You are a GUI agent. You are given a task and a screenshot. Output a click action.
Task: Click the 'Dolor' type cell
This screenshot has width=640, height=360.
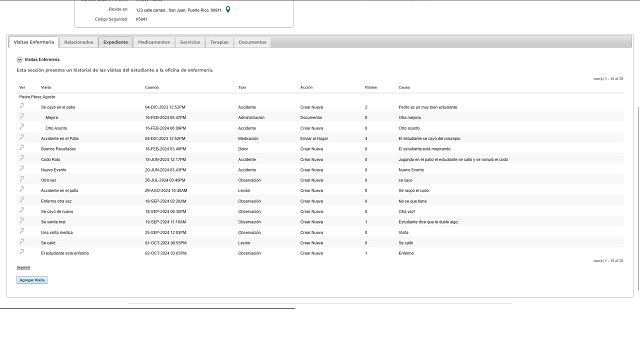[243, 149]
